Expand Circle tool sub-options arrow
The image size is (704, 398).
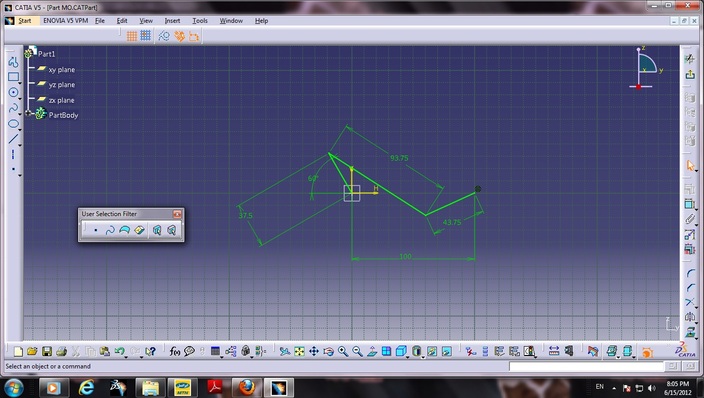pyautogui.click(x=20, y=99)
